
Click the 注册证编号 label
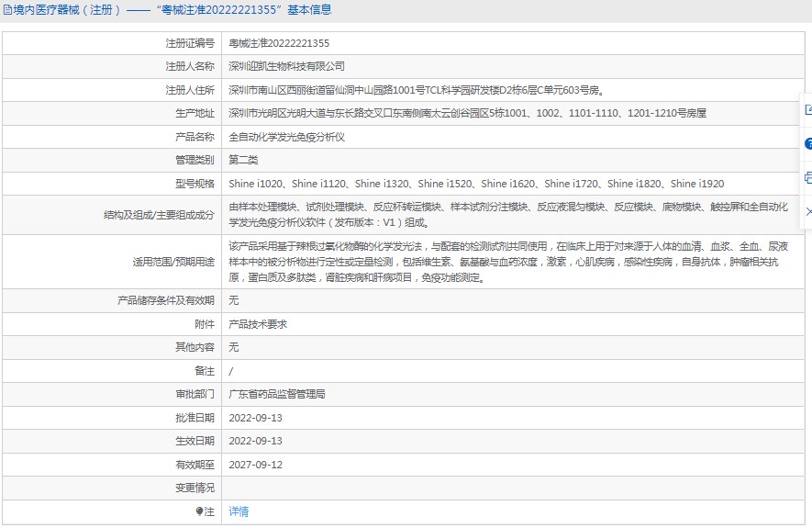[x=190, y=43]
